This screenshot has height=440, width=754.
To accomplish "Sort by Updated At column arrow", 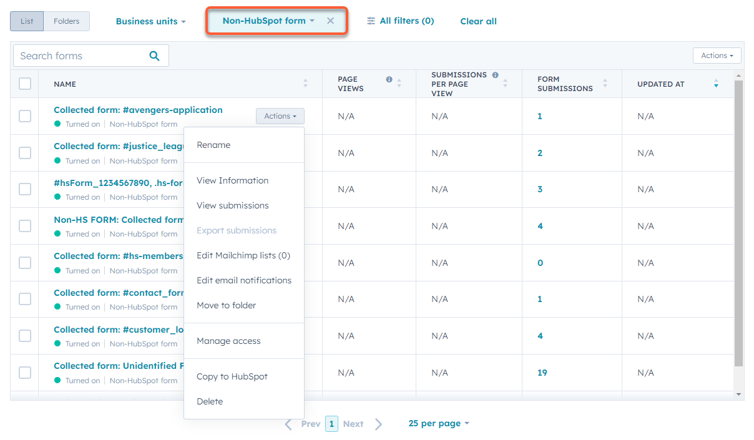I will (x=716, y=83).
